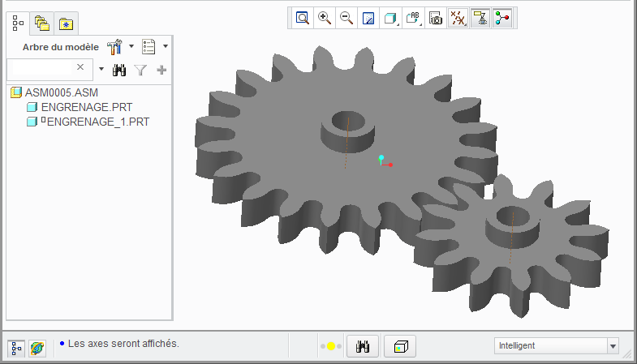Click the Zoom In magnifier

pyautogui.click(x=325, y=18)
